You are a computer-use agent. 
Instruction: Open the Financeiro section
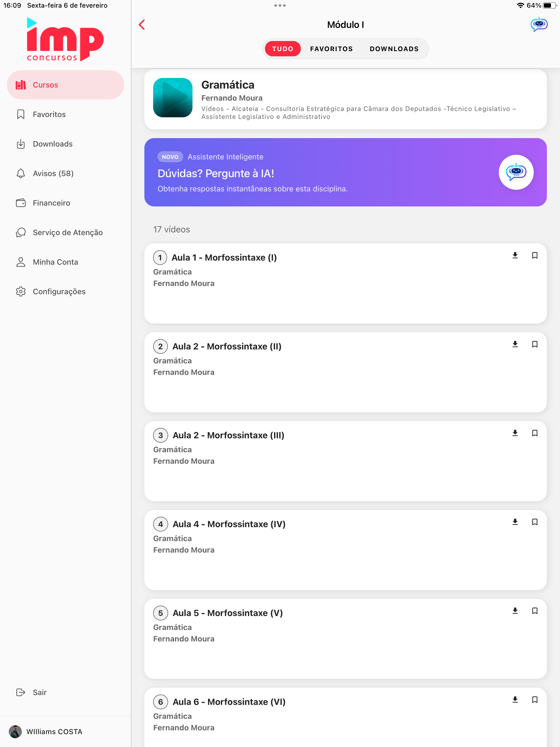[x=66, y=203]
